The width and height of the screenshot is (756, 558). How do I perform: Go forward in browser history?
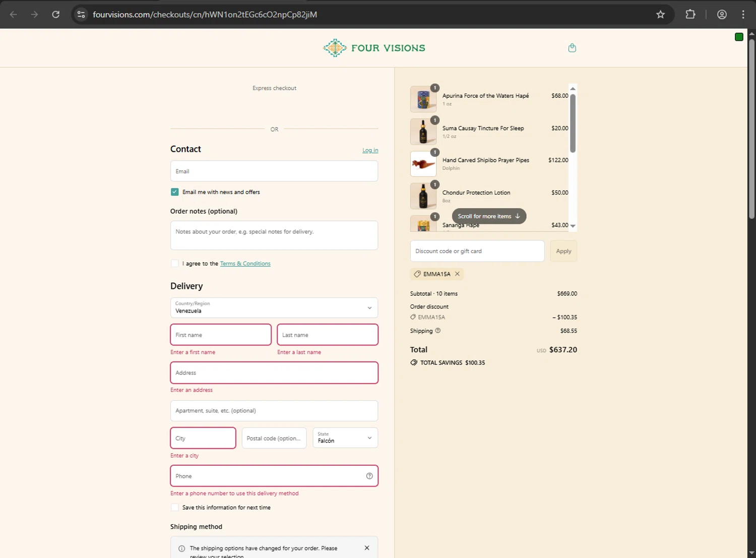pos(34,15)
